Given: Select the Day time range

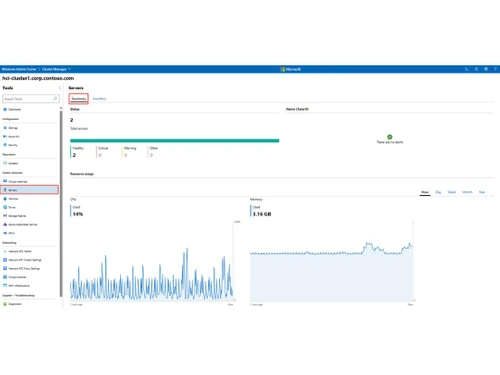Looking at the screenshot, I should (438, 192).
